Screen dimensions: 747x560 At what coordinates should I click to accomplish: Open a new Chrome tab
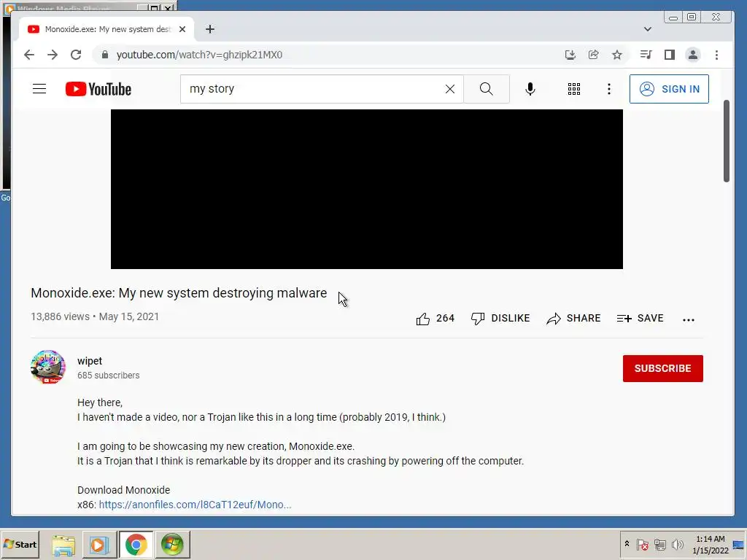coord(209,29)
